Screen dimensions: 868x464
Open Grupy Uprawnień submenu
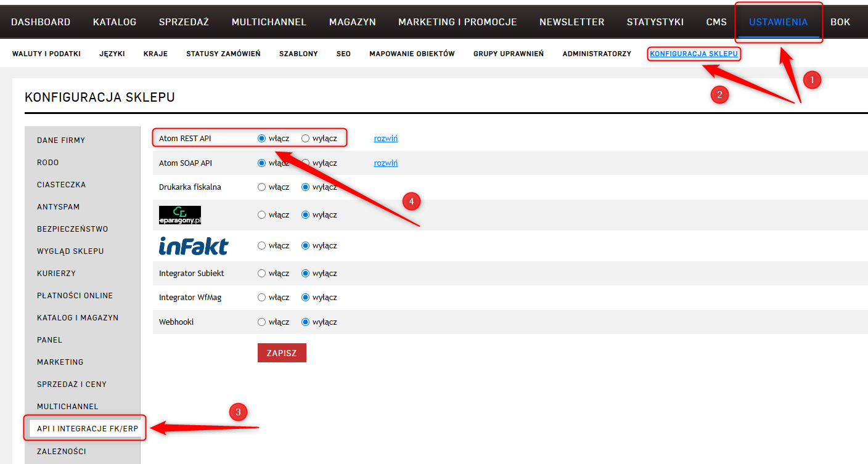(509, 54)
